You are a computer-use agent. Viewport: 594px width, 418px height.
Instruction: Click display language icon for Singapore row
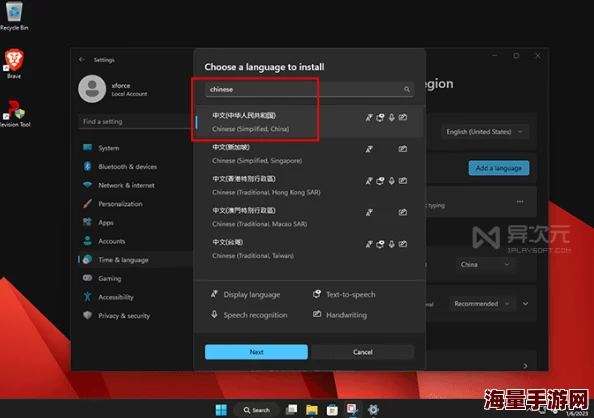[x=369, y=149]
